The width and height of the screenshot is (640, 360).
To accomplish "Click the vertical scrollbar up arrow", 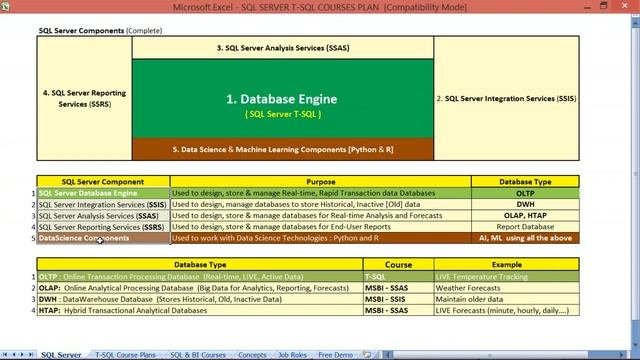I will pyautogui.click(x=636, y=24).
